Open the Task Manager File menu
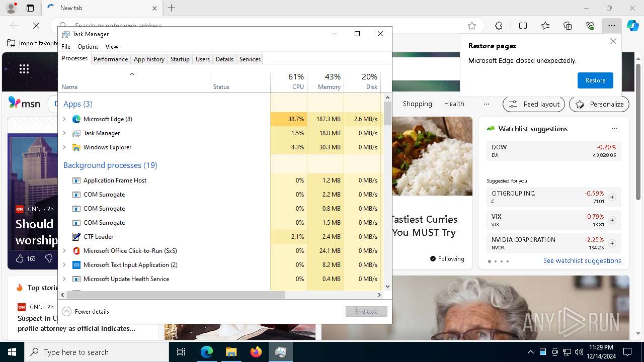Screen dimensions: 644x362 (x=66, y=47)
